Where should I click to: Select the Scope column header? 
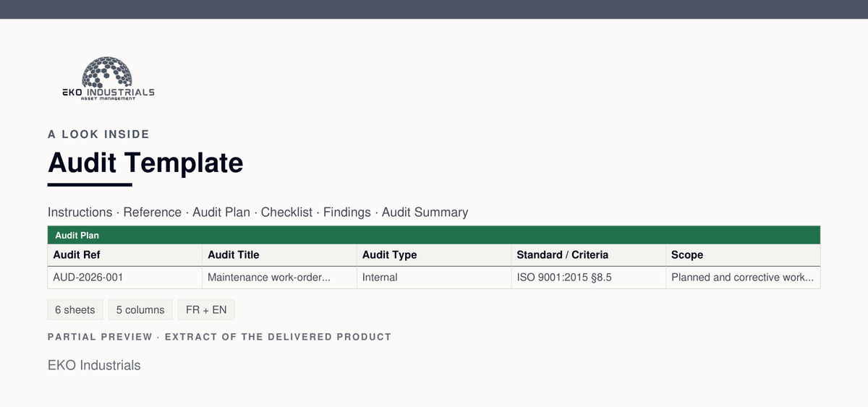point(743,255)
